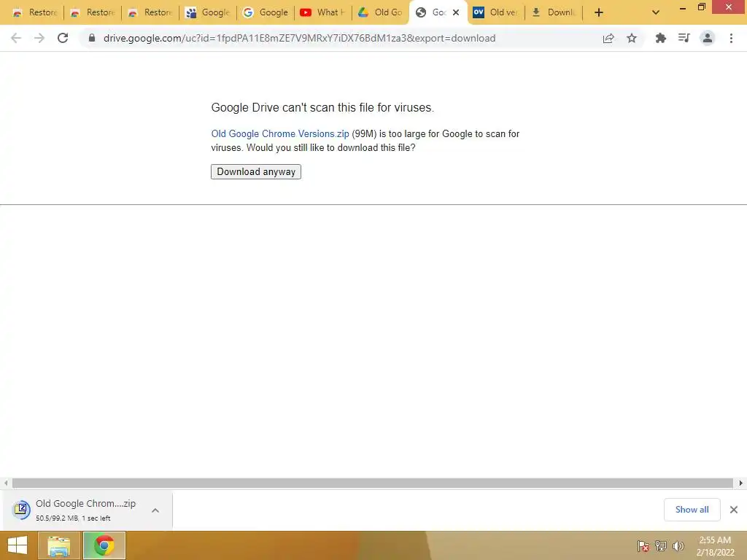Switch to the paw-icon Google tab
This screenshot has height=560, width=747.
[x=208, y=12]
